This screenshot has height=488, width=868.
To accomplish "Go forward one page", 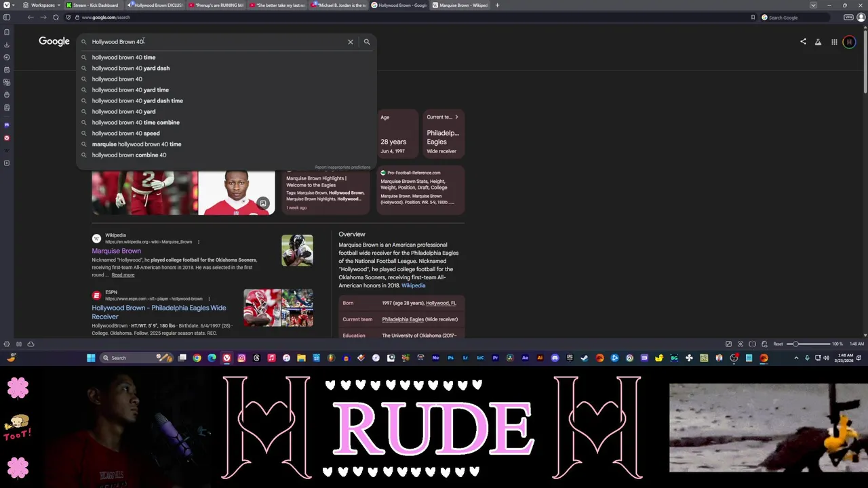I will pos(43,17).
